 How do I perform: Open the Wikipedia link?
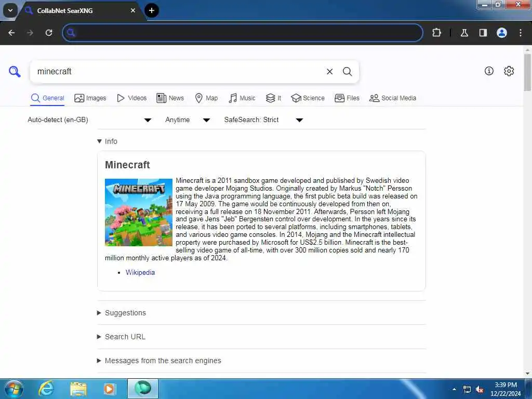[x=140, y=272]
